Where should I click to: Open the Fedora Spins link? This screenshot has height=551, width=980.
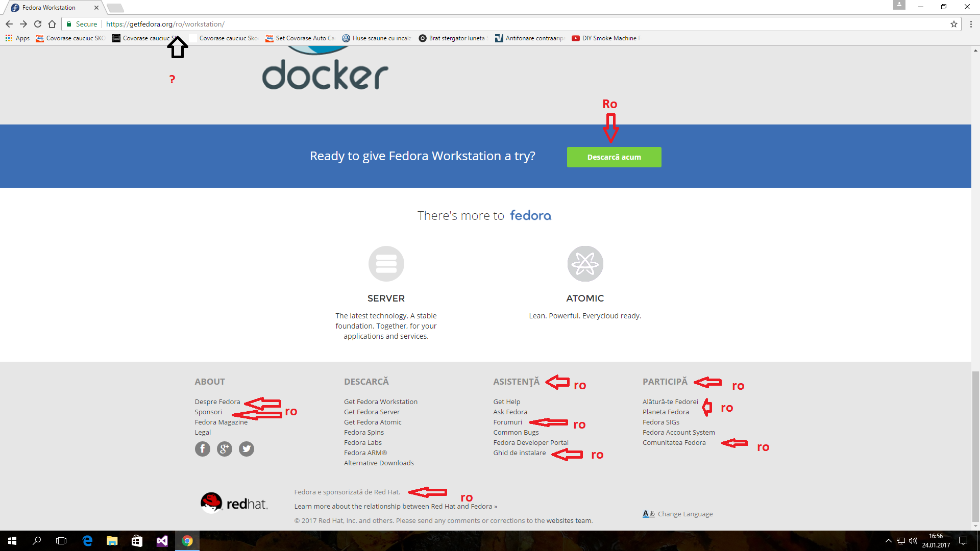(x=364, y=433)
